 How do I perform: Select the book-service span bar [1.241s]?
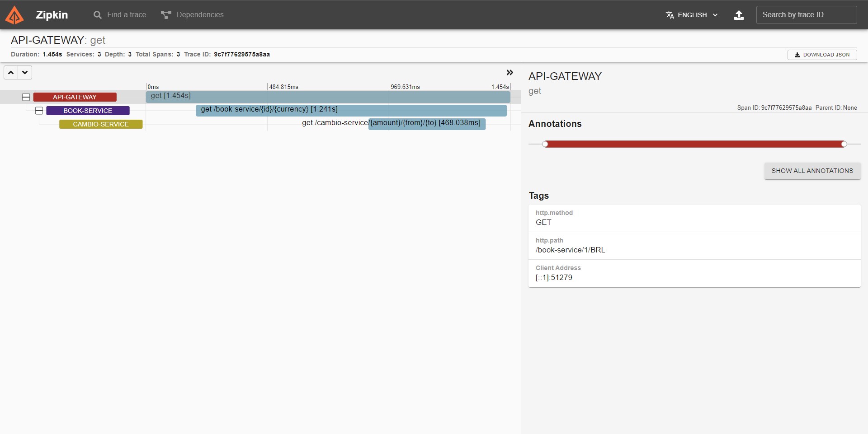[x=351, y=111]
